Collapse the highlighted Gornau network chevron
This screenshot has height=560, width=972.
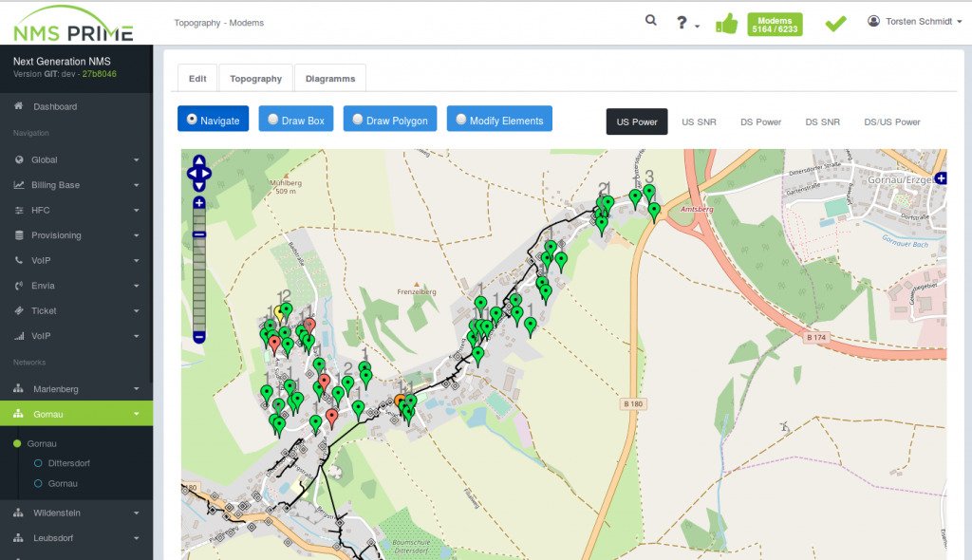(137, 414)
